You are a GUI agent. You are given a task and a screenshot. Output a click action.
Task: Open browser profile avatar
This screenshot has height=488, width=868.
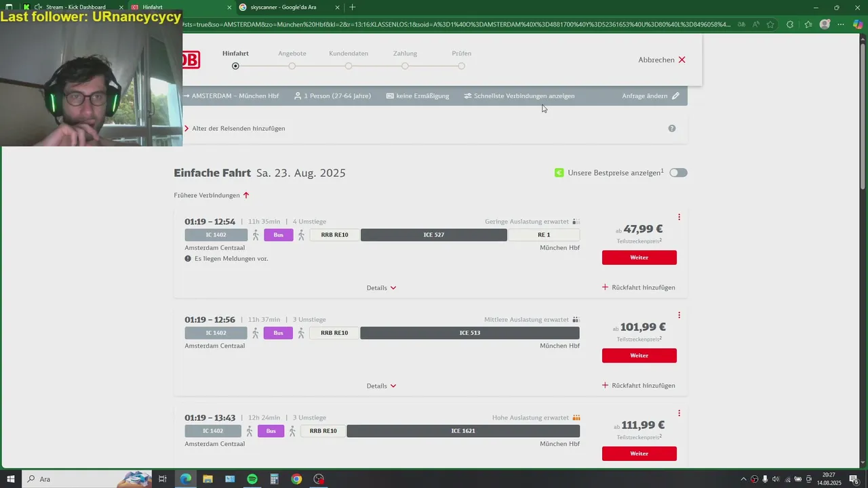coord(825,24)
